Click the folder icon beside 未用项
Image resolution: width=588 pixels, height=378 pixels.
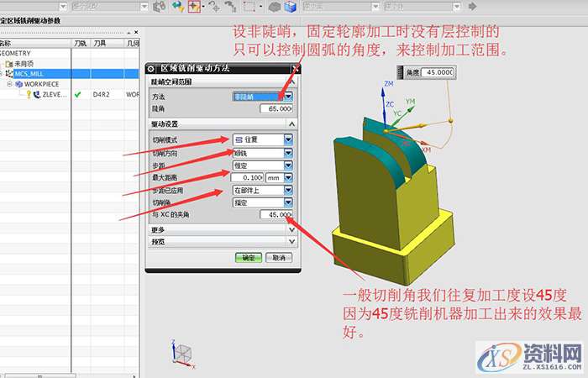pyautogui.click(x=9, y=64)
